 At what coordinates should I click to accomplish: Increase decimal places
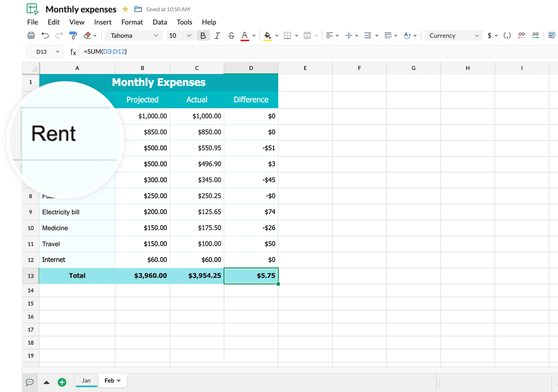[535, 35]
